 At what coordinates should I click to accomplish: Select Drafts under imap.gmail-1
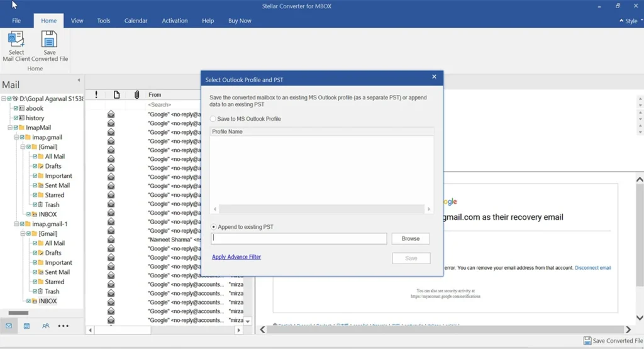click(x=53, y=253)
